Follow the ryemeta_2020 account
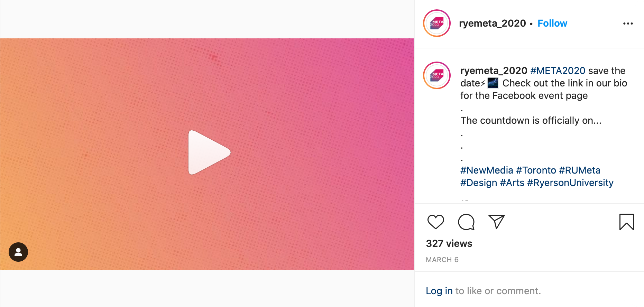Viewport: 644px width, 307px height. tap(552, 23)
